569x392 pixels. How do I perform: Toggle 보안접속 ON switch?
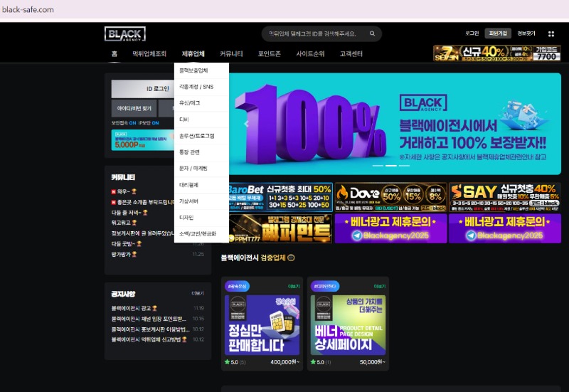point(132,122)
